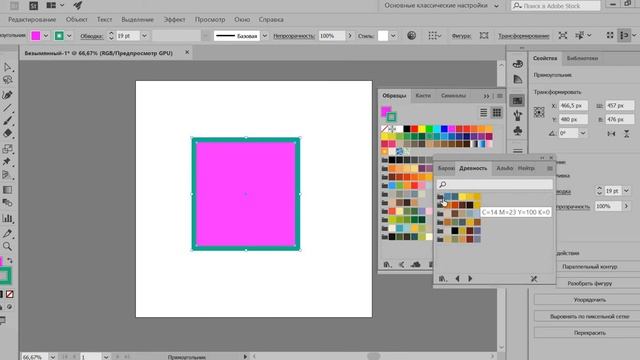
Task: Click the reference point selector grid
Action: (539, 112)
